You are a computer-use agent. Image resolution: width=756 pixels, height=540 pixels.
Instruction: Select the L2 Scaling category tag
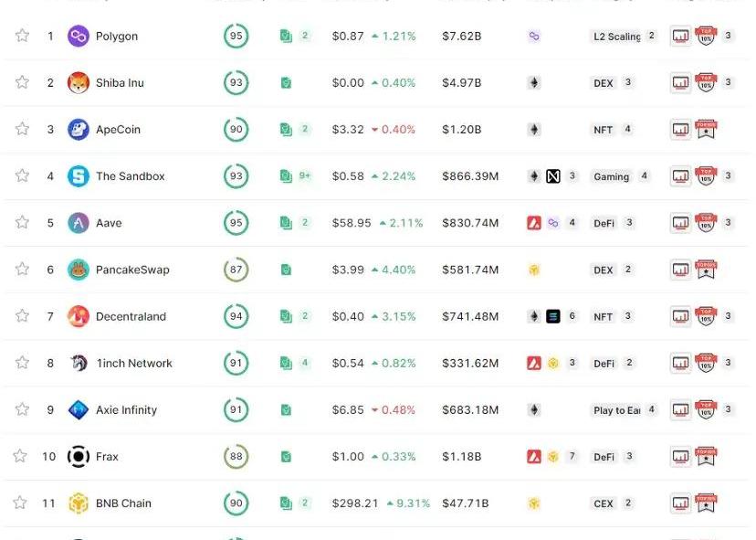tap(616, 37)
